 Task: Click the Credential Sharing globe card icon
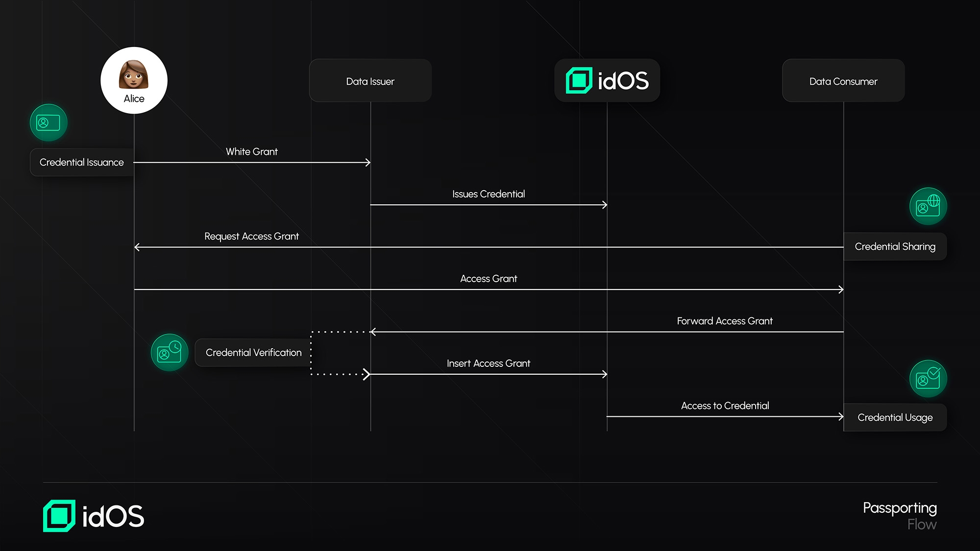click(928, 206)
